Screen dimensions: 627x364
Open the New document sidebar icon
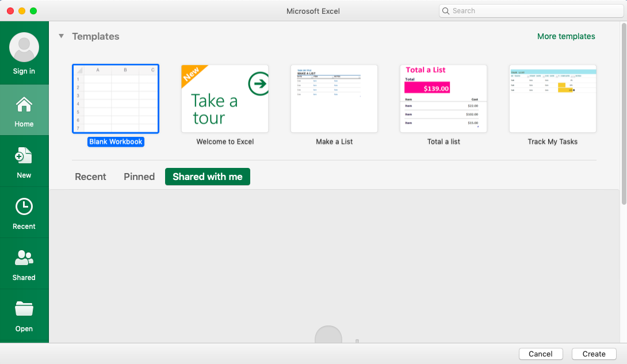click(x=24, y=156)
